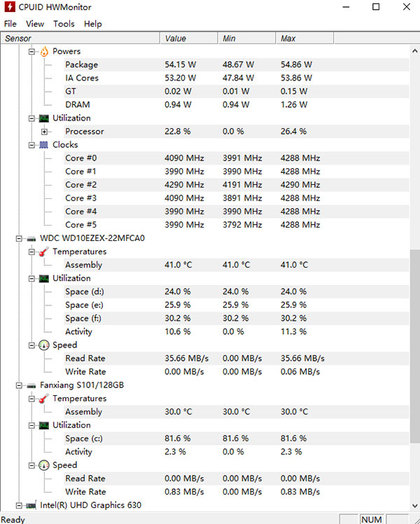Click the thermometer icon under WDC drive
Viewport: 420px width, 524px height.
[x=44, y=251]
